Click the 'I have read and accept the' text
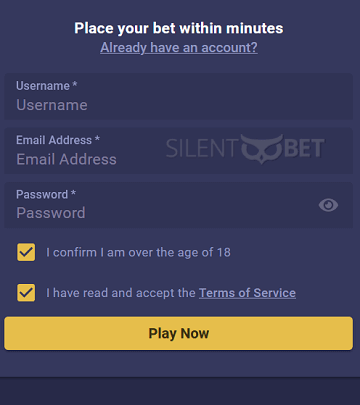Viewport: 360px width, 405px height. 121,293
